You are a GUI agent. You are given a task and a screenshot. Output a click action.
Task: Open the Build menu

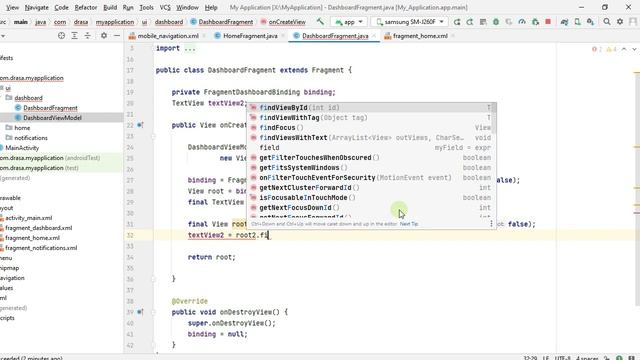click(x=110, y=7)
